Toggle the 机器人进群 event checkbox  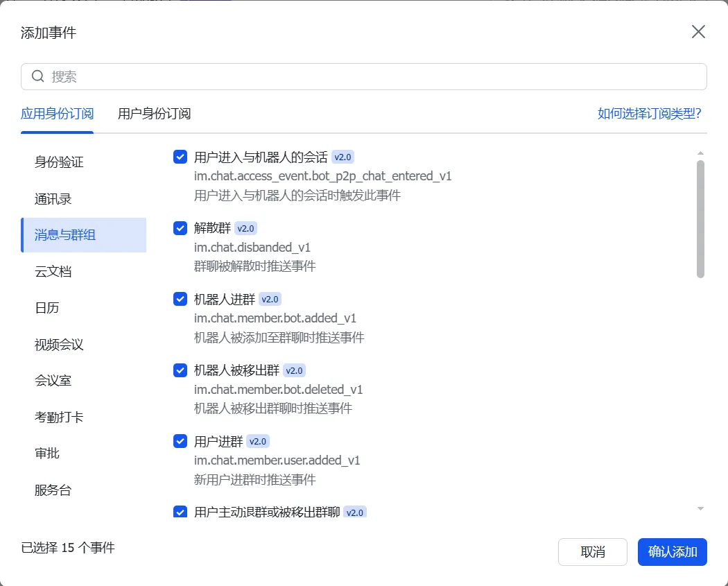point(180,299)
